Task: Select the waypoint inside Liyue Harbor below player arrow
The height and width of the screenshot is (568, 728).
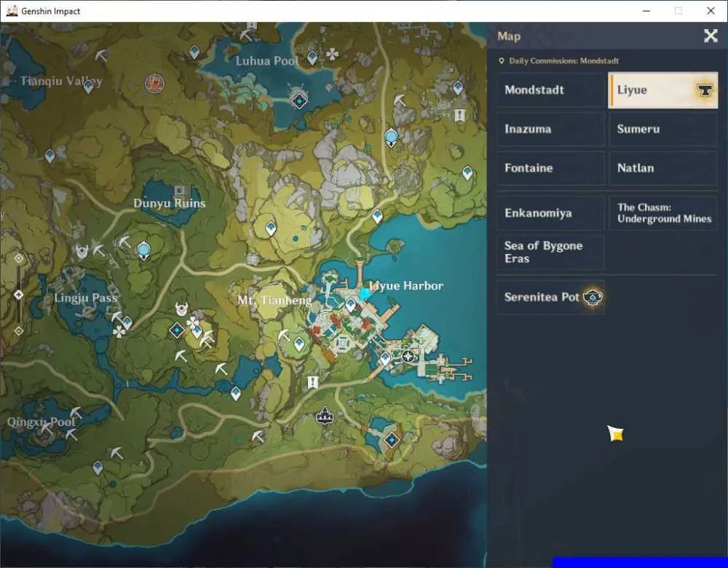Action: point(351,305)
